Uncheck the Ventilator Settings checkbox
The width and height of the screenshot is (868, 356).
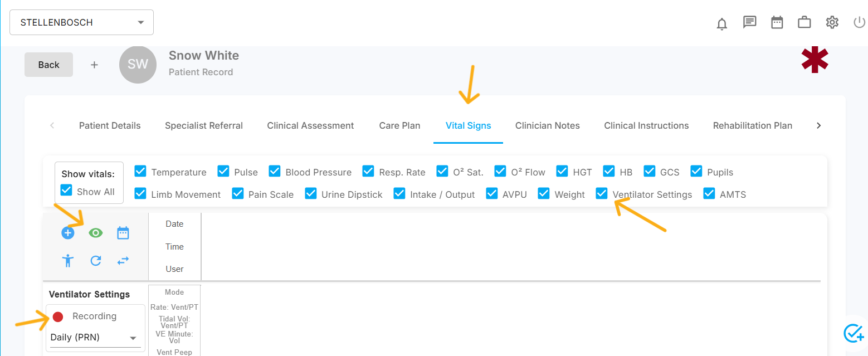(x=602, y=193)
